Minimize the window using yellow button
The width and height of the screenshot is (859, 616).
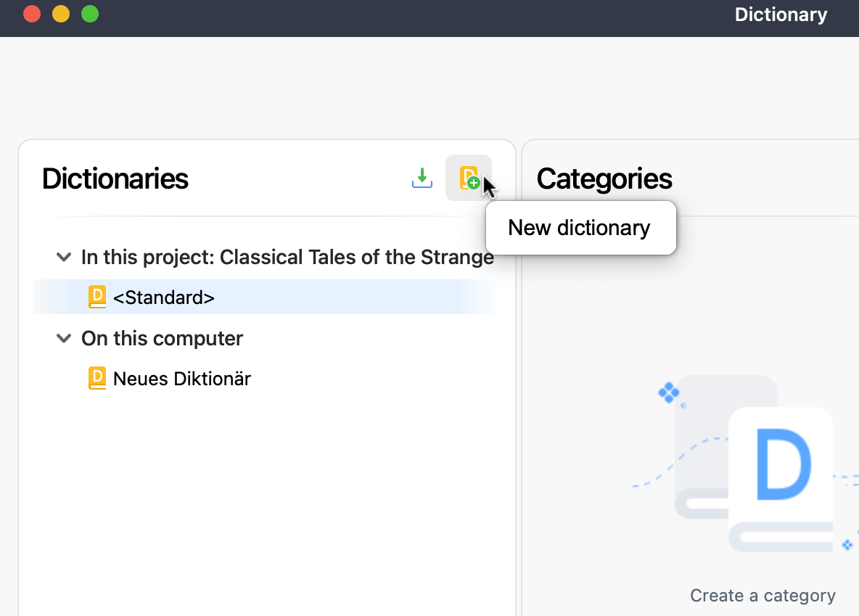[61, 14]
